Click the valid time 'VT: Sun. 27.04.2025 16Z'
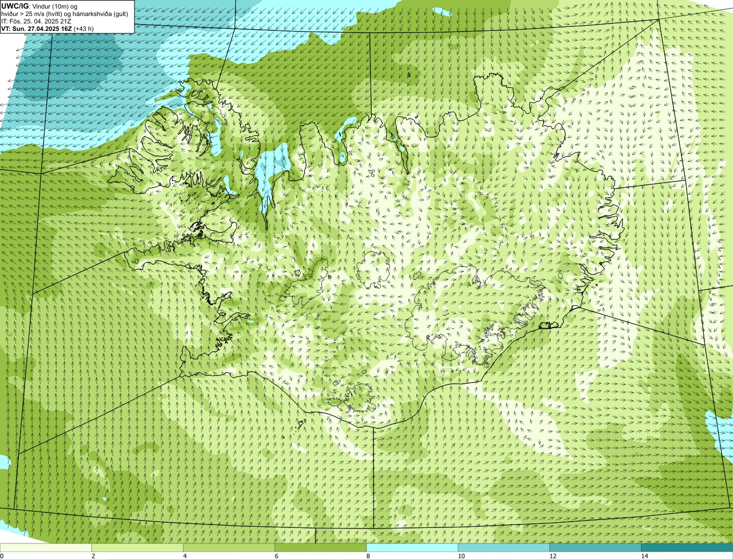The width and height of the screenshot is (733, 560). (x=37, y=29)
